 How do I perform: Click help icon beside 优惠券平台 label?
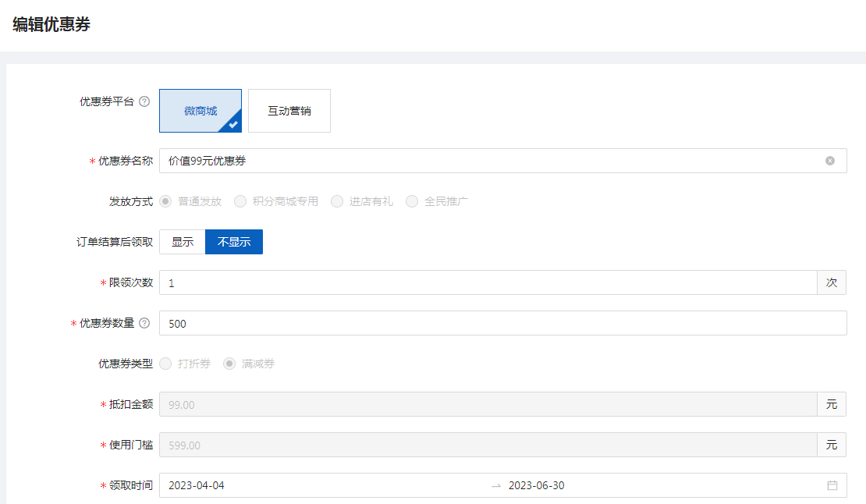point(144,101)
